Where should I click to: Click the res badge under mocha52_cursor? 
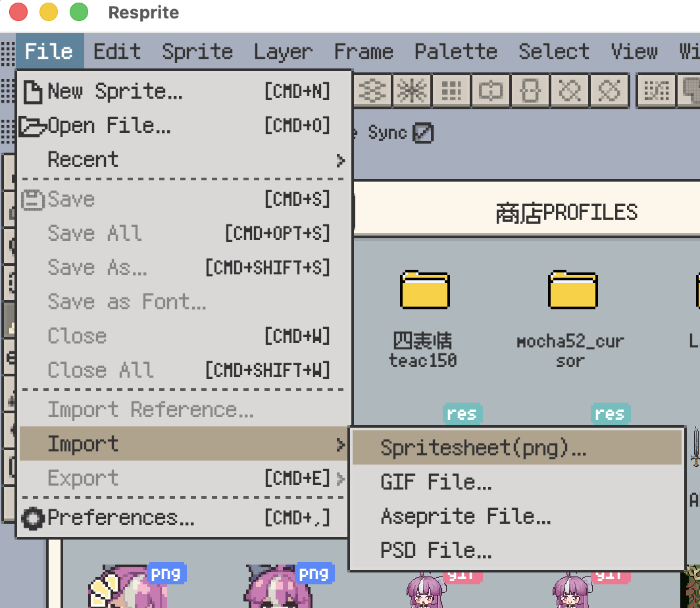point(611,413)
